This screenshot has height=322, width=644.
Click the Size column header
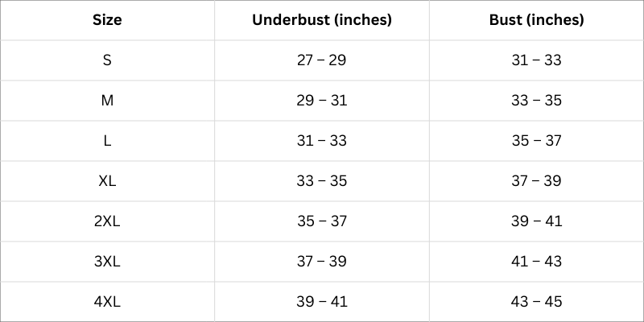(107, 20)
